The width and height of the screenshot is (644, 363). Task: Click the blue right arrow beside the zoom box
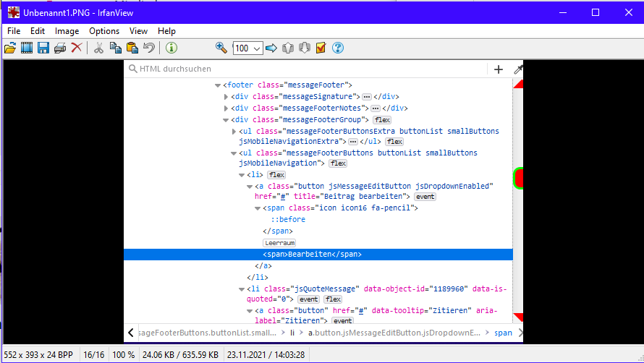[x=271, y=48]
